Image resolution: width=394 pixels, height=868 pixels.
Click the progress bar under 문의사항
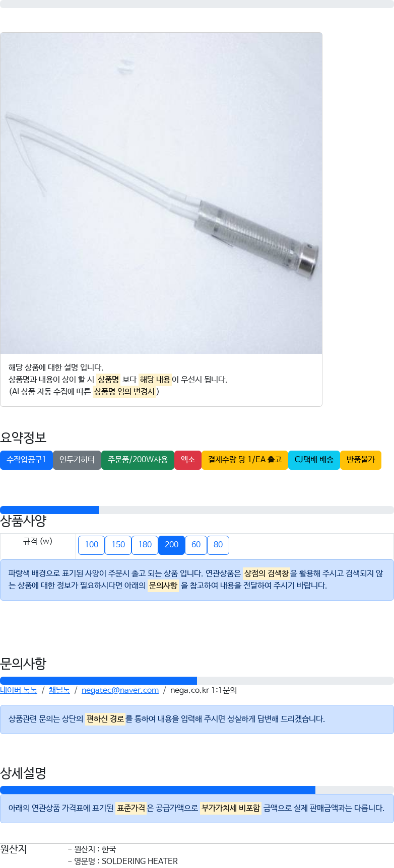click(197, 681)
